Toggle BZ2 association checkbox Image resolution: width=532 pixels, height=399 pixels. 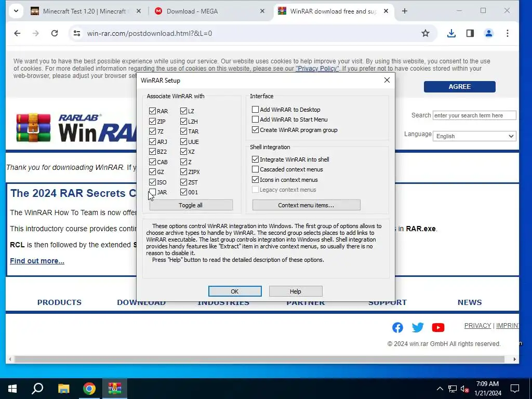[x=152, y=152]
